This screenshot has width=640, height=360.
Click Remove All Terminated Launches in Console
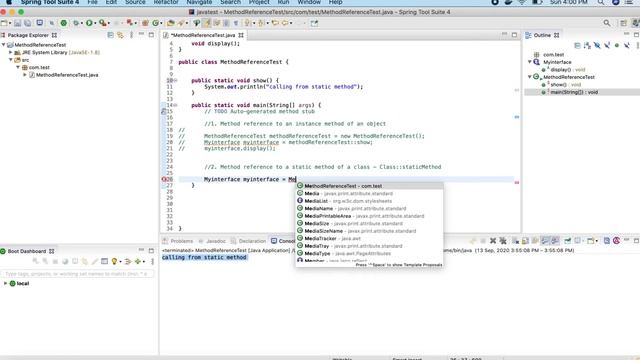(x=503, y=241)
